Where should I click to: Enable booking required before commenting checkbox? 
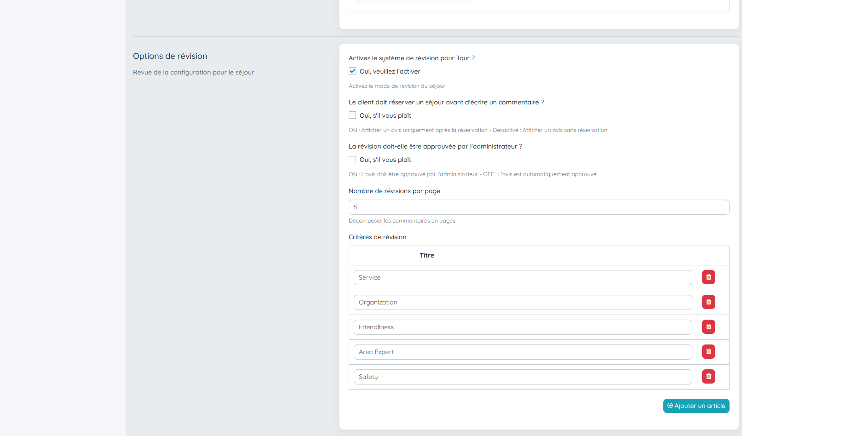tap(352, 115)
